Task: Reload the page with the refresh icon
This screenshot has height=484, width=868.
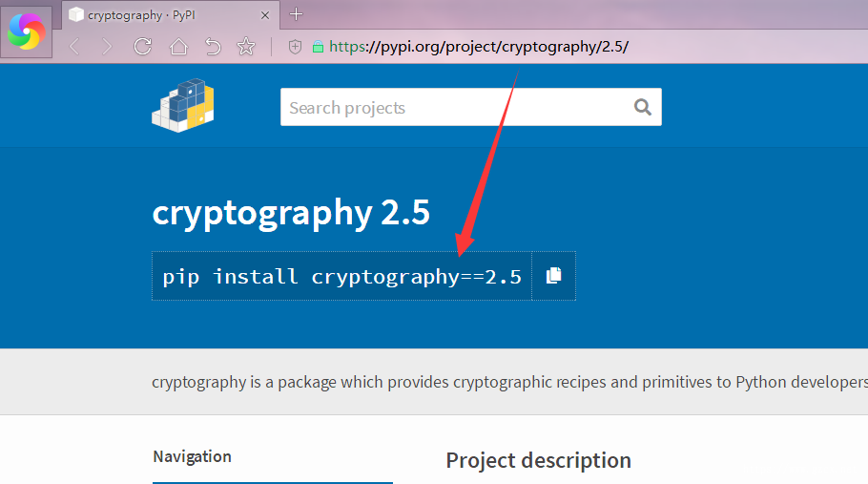Action: (x=143, y=47)
